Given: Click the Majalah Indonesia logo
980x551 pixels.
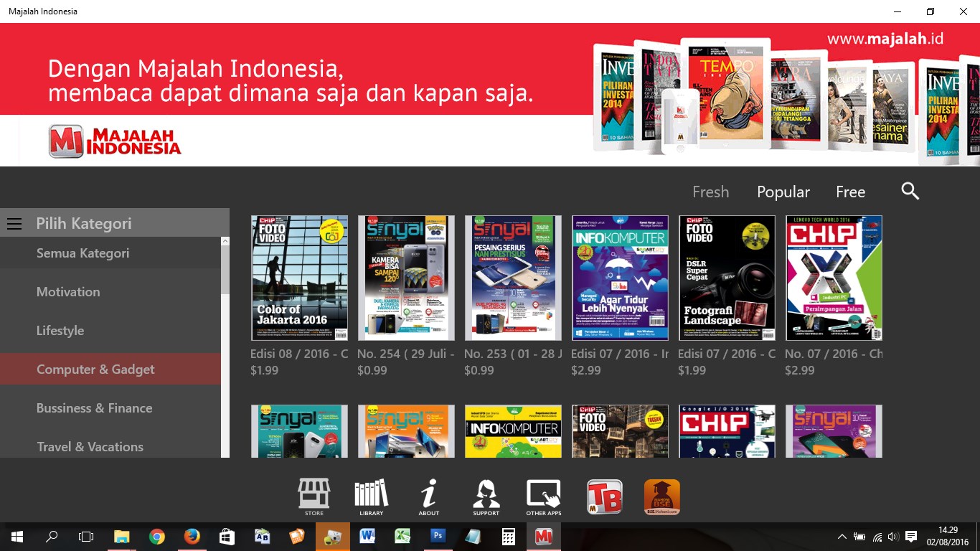Looking at the screenshot, I should [115, 141].
